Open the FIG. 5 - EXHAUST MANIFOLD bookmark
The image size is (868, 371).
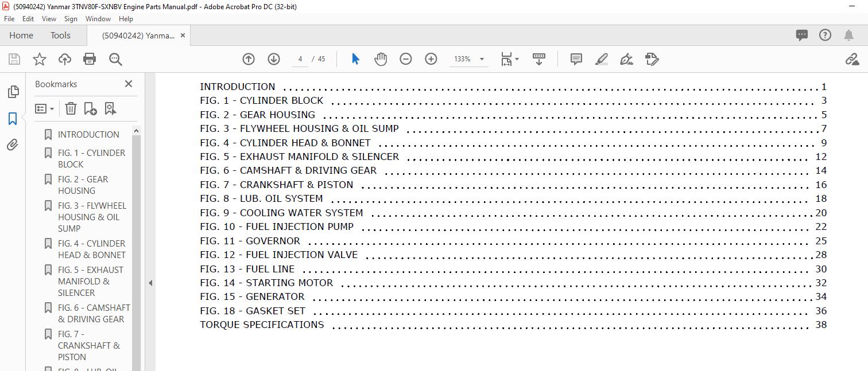[90, 281]
